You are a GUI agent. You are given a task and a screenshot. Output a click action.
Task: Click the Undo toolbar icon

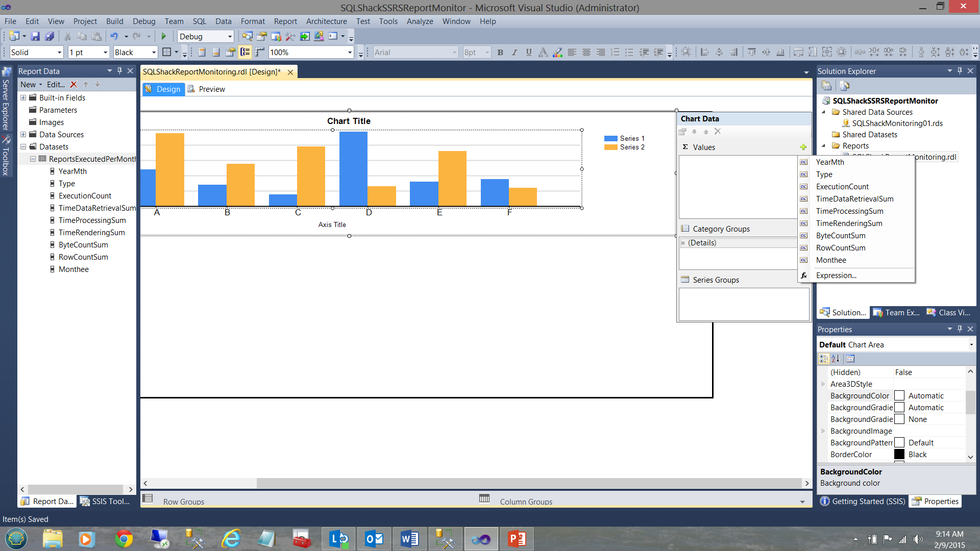coord(114,36)
